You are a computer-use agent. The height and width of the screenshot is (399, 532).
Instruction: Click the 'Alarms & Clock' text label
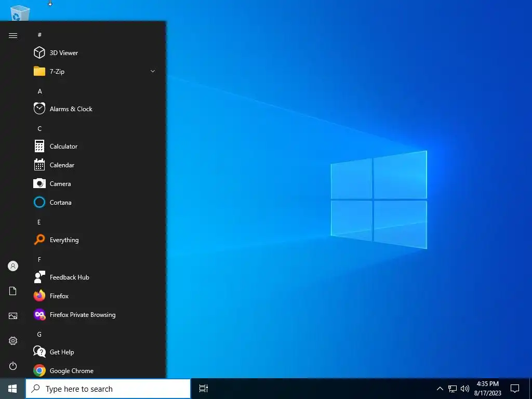click(71, 109)
